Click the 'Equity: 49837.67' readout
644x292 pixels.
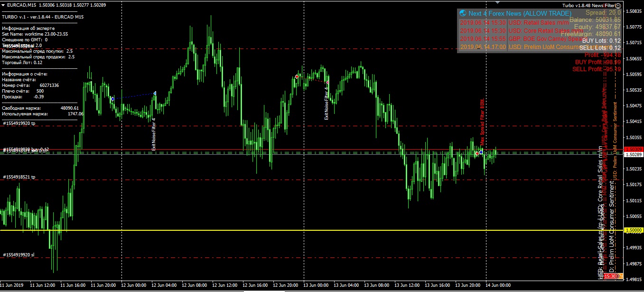coord(597,27)
